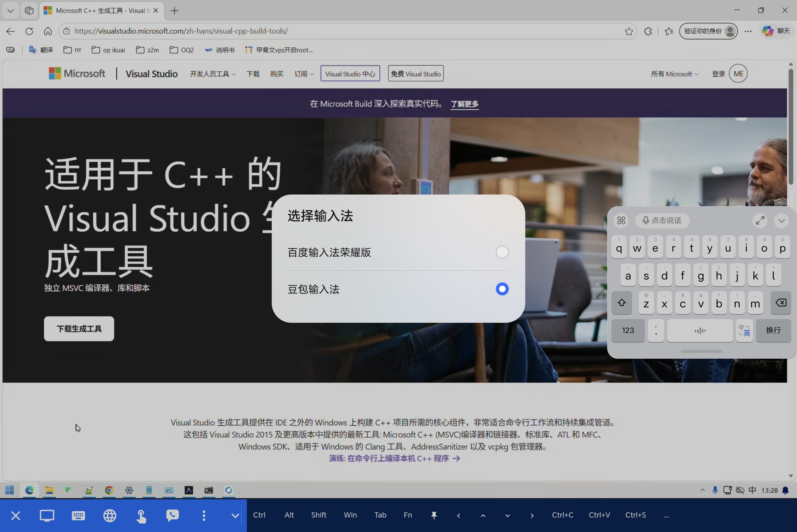Screen dimensions: 797x532
Task: Open Windows Start menu icon
Action: 9,490
